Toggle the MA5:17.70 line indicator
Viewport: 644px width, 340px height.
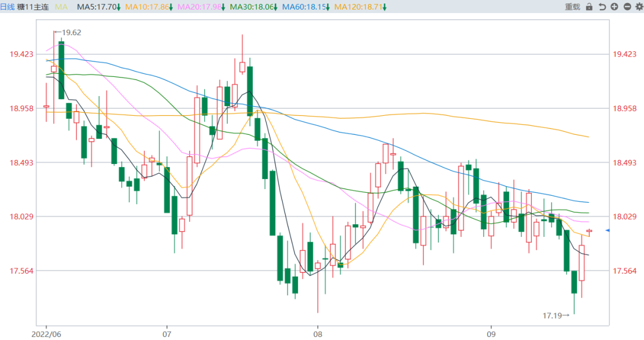pyautogui.click(x=99, y=7)
